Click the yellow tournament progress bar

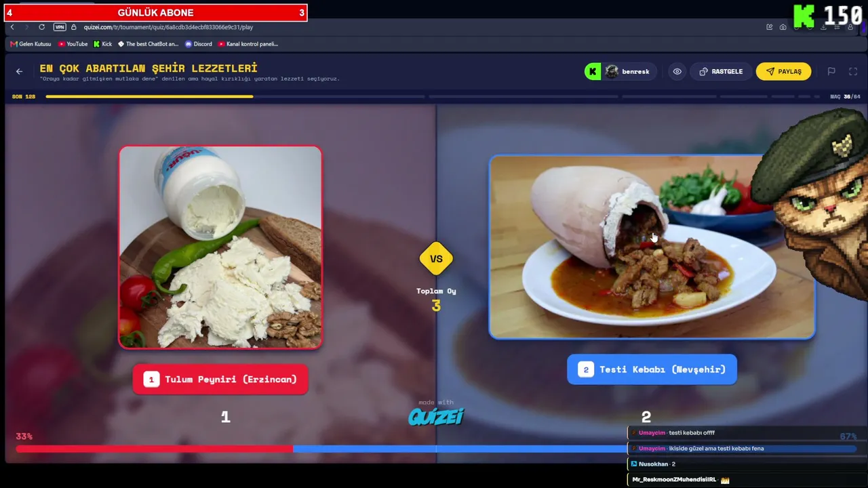click(x=149, y=97)
